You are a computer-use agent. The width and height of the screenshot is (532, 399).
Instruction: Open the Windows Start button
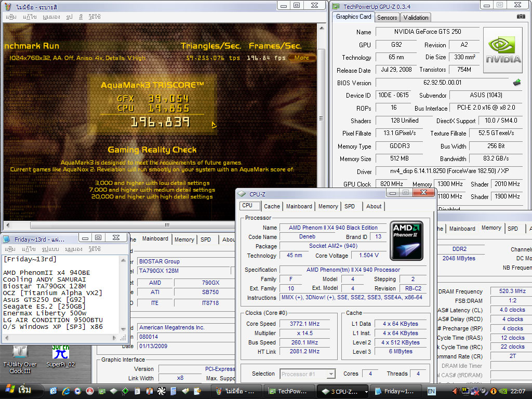(x=19, y=390)
